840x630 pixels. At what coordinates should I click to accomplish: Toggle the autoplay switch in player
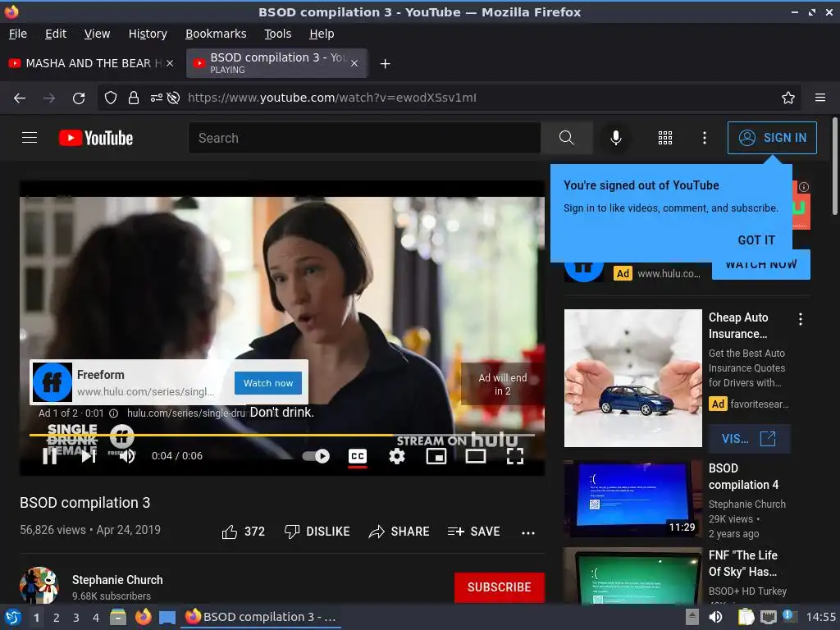[x=316, y=456]
